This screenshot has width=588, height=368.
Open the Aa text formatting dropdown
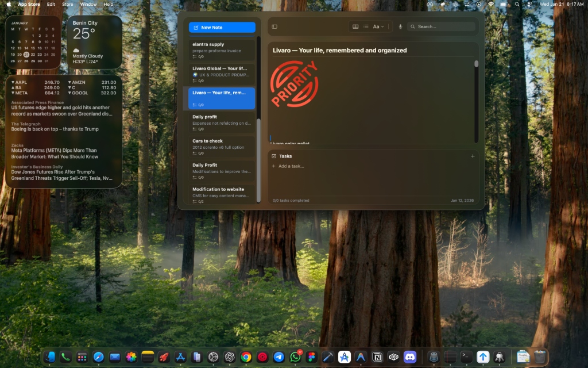click(378, 26)
